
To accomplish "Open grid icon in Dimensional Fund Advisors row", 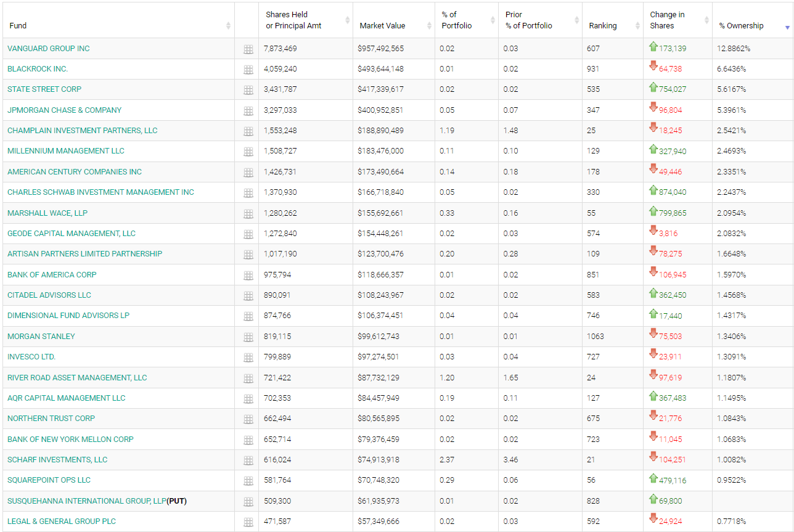I will [248, 316].
